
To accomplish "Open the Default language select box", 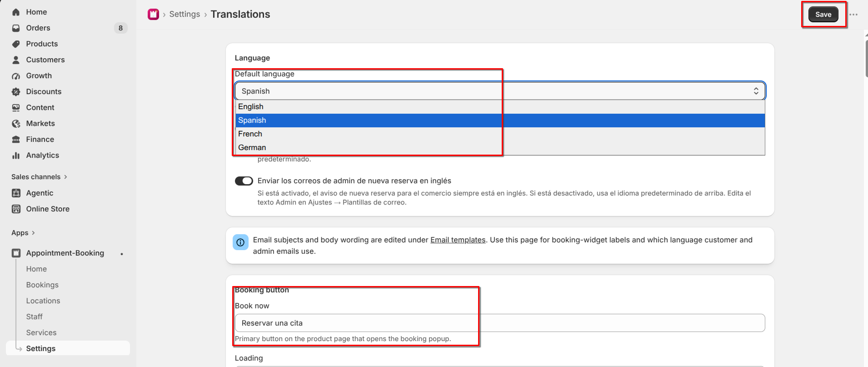I will point(500,91).
